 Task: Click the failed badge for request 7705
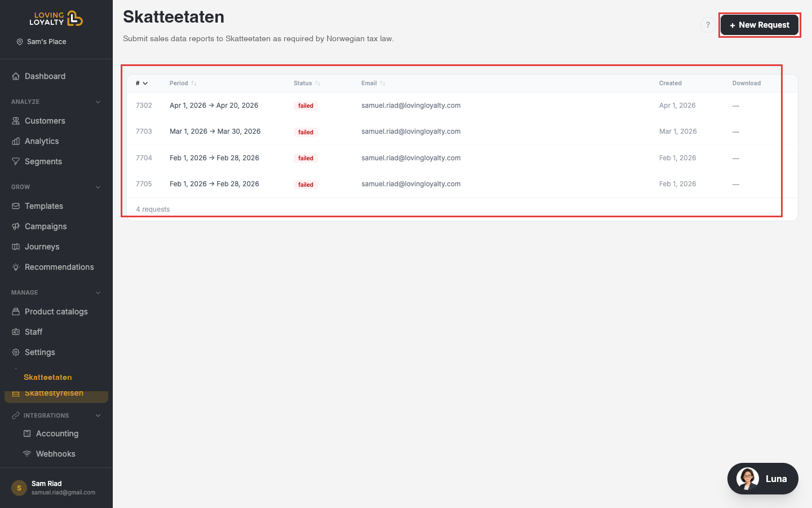(306, 185)
